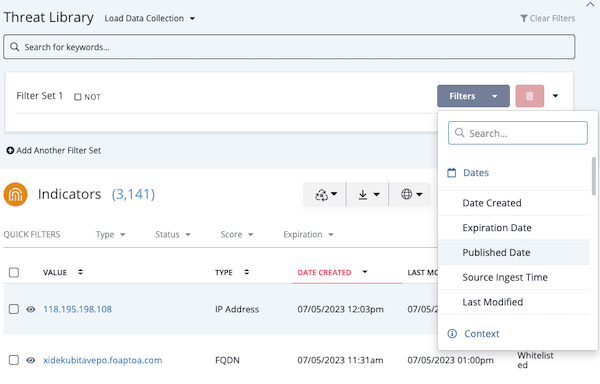Image resolution: width=600 pixels, height=384 pixels.
Task: Open the globe icon menu
Action: pos(411,194)
